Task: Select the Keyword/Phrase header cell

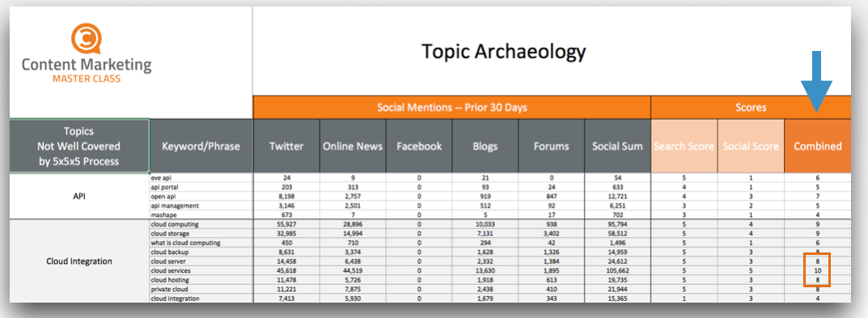Action: pos(201,146)
